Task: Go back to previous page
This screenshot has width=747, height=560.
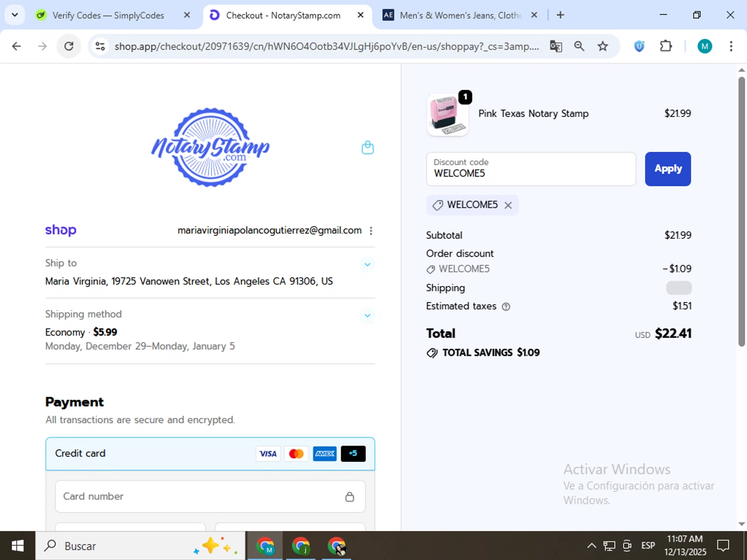Action: coord(16,46)
